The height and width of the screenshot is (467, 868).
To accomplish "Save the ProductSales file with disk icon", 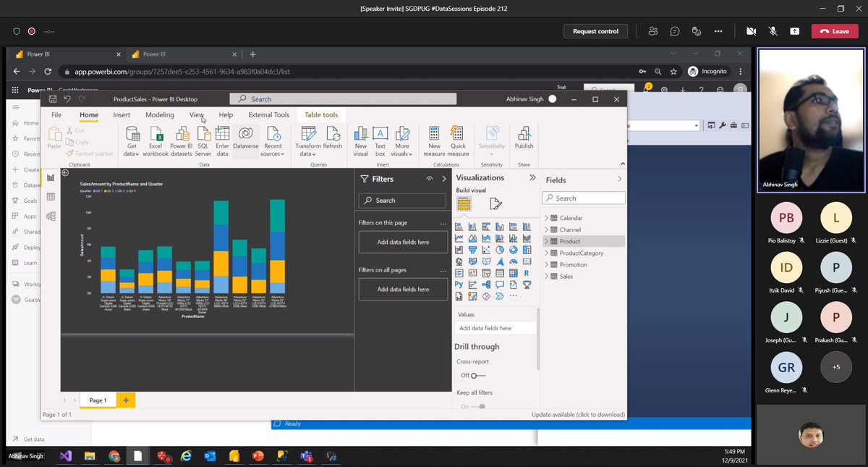I will point(52,98).
